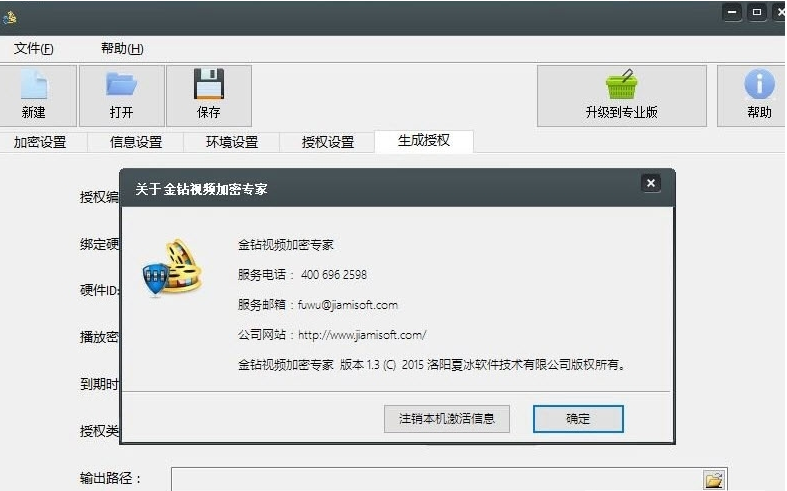787x491 pixels.
Task: Open the 帮助(H) menu
Action: 122,49
